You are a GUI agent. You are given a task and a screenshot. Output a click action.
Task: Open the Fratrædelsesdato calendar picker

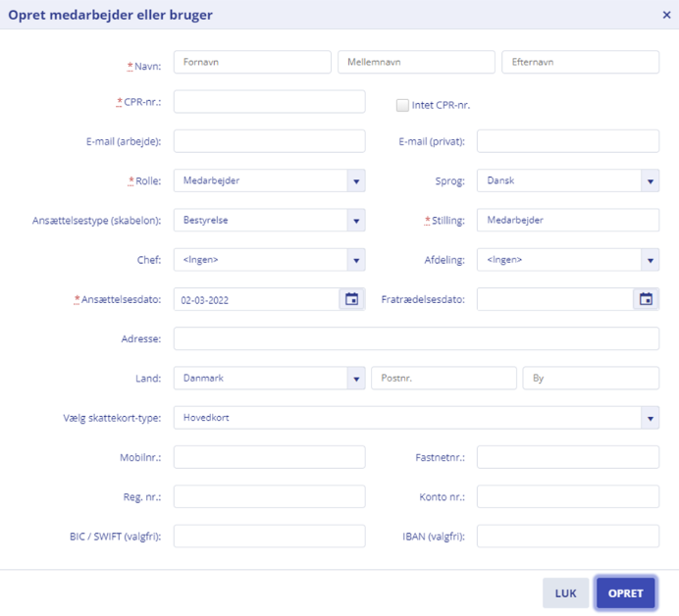tap(646, 299)
